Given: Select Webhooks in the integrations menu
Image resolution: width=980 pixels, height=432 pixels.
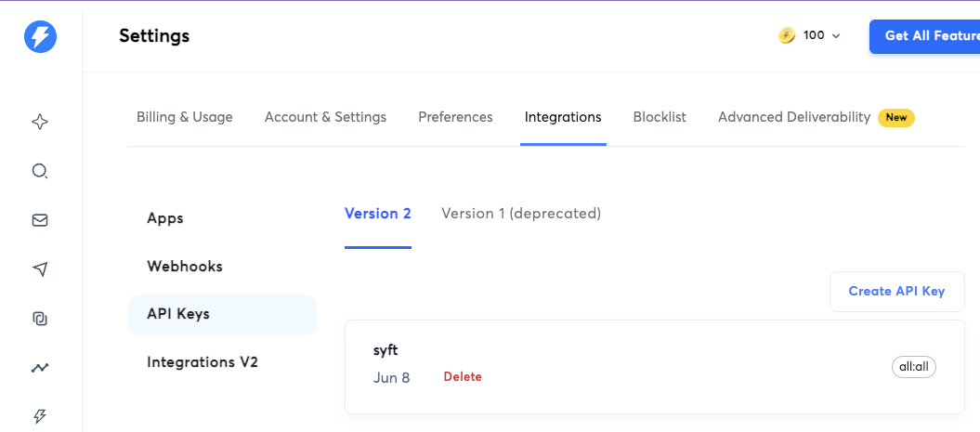Looking at the screenshot, I should click(x=185, y=267).
